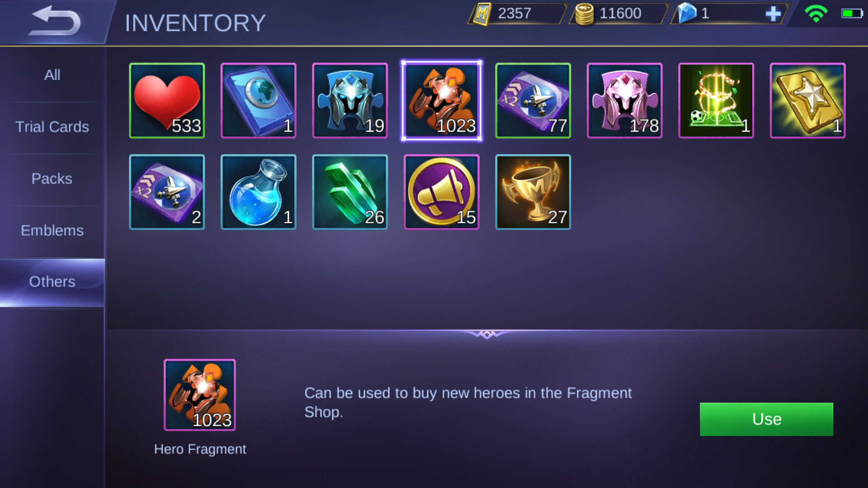Select the double EXP card with 77

coord(533,101)
